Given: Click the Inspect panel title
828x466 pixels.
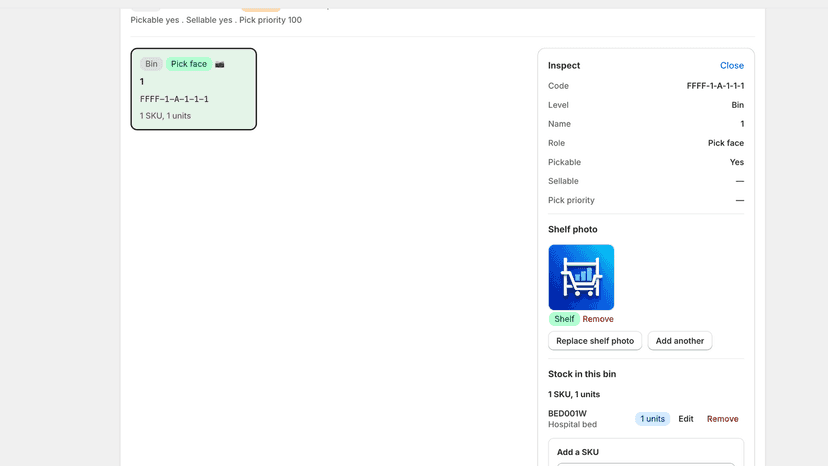Looking at the screenshot, I should coord(564,66).
